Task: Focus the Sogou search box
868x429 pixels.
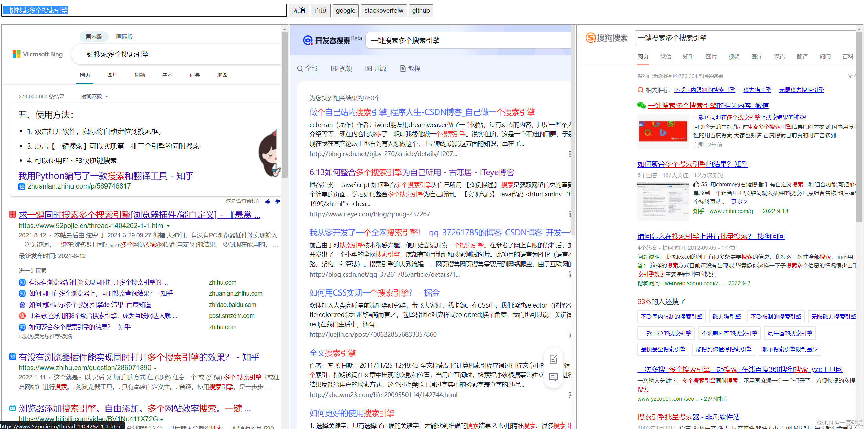Action: pos(745,38)
